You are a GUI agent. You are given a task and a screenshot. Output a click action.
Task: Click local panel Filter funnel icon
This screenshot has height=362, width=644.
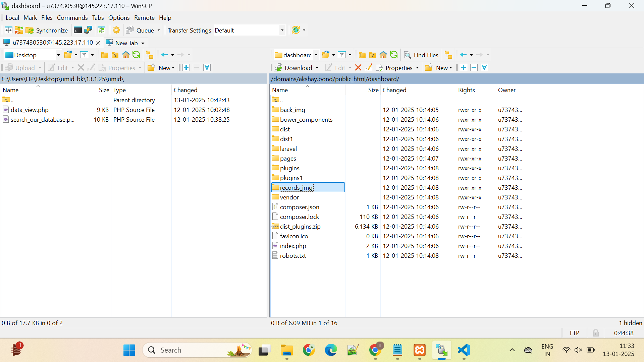tap(85, 55)
